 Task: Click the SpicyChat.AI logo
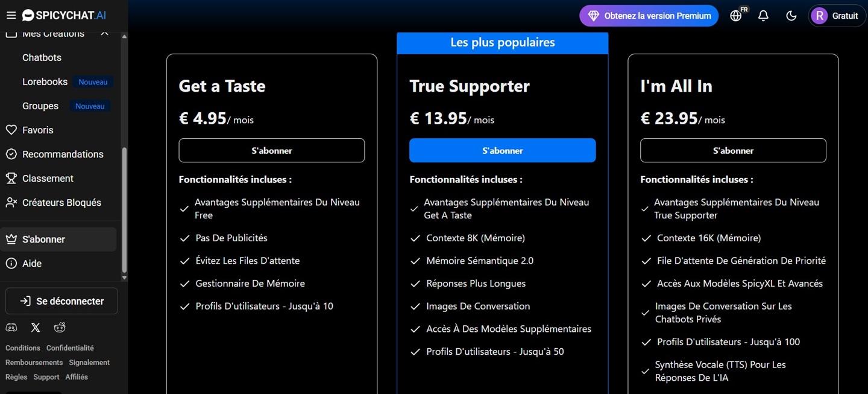pos(63,15)
